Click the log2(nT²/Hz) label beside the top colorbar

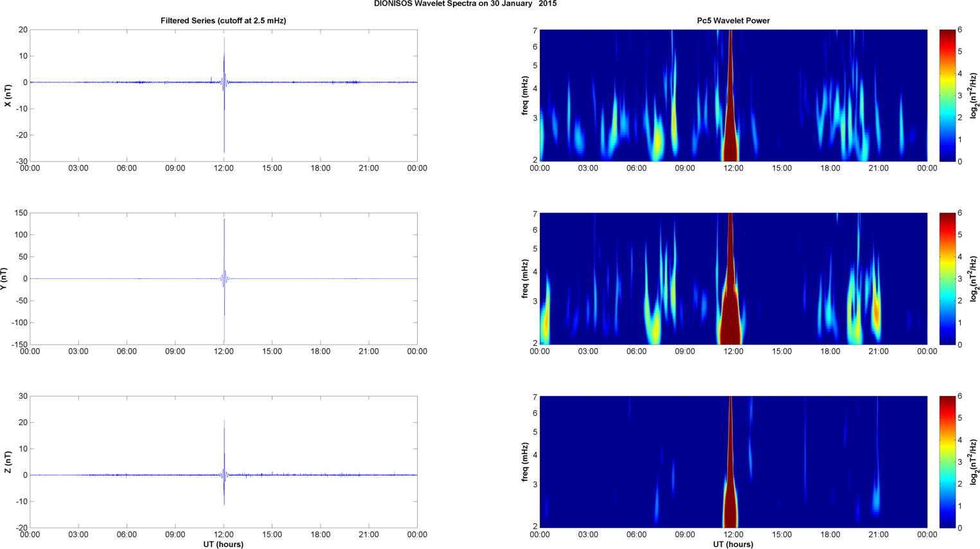[974, 95]
